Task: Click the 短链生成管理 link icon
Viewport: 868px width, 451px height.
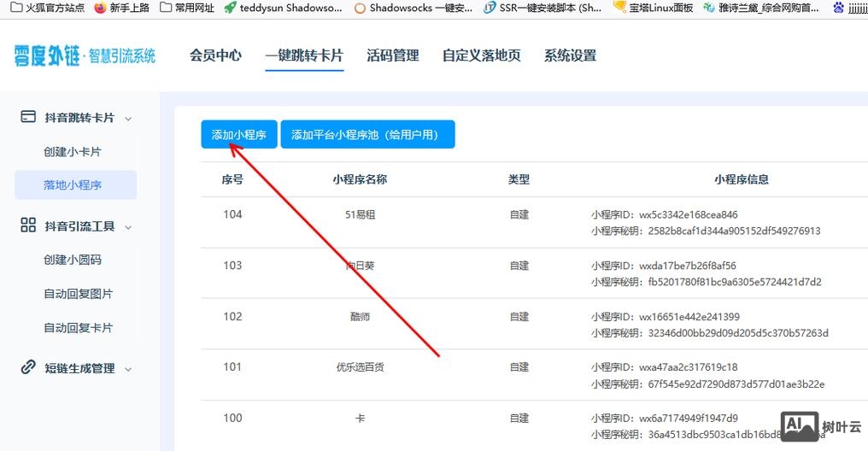Action: pyautogui.click(x=28, y=367)
